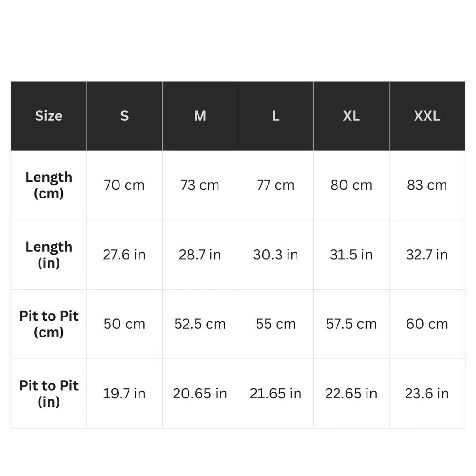The height and width of the screenshot is (476, 476).
Task: Click the Pit to Pit (cm) label
Action: coord(49,324)
